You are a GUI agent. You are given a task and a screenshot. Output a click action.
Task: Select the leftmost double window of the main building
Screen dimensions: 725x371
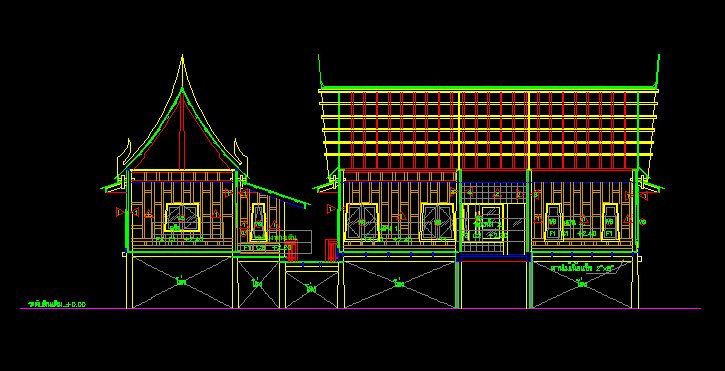coord(362,222)
